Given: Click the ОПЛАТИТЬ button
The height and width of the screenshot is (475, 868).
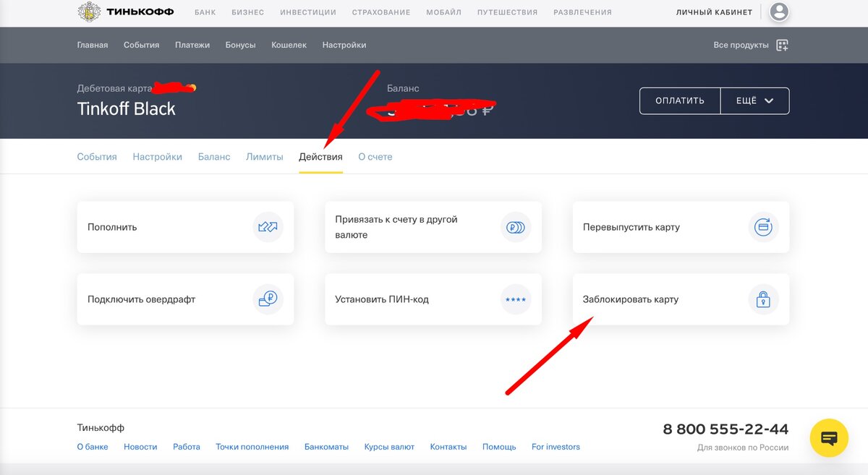Looking at the screenshot, I should tap(680, 100).
